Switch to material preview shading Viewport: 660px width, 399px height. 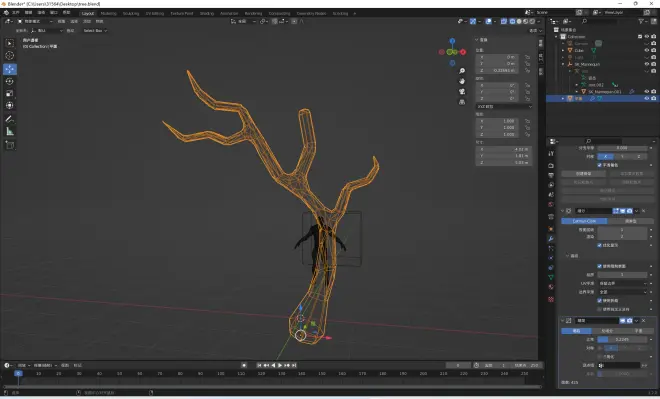526,21
